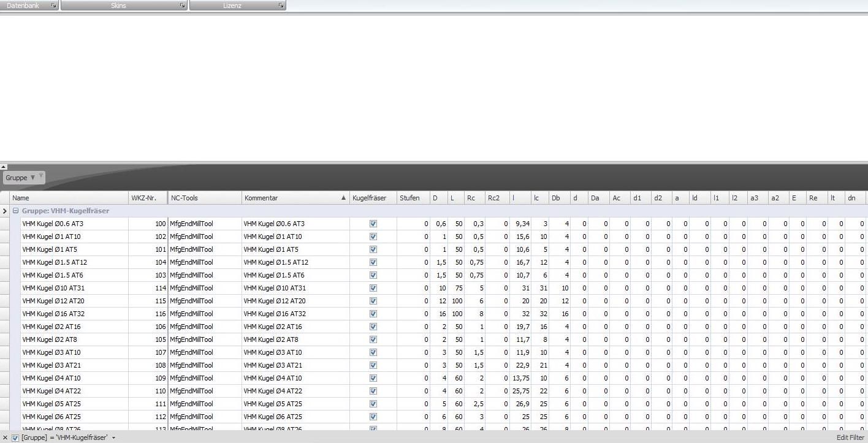This screenshot has height=443, width=868.
Task: Click the Edit Filter button
Action: (x=850, y=437)
